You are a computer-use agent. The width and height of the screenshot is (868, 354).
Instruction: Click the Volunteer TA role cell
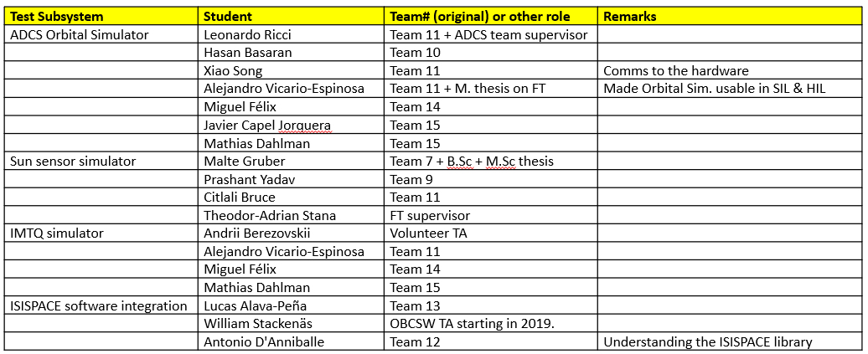pos(429,233)
